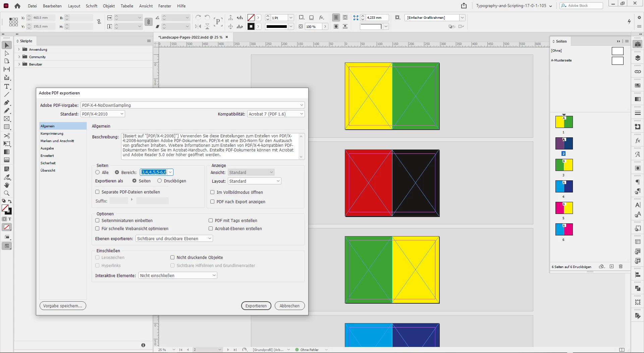644x353 pixels.
Task: Open the Links panel icon in dock
Action: click(x=638, y=72)
